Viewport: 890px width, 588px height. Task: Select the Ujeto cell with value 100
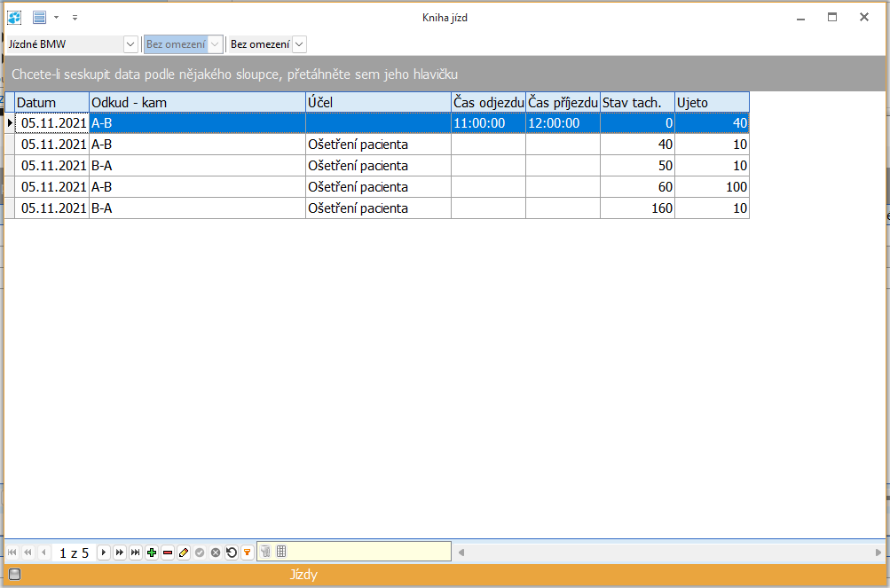tap(712, 187)
